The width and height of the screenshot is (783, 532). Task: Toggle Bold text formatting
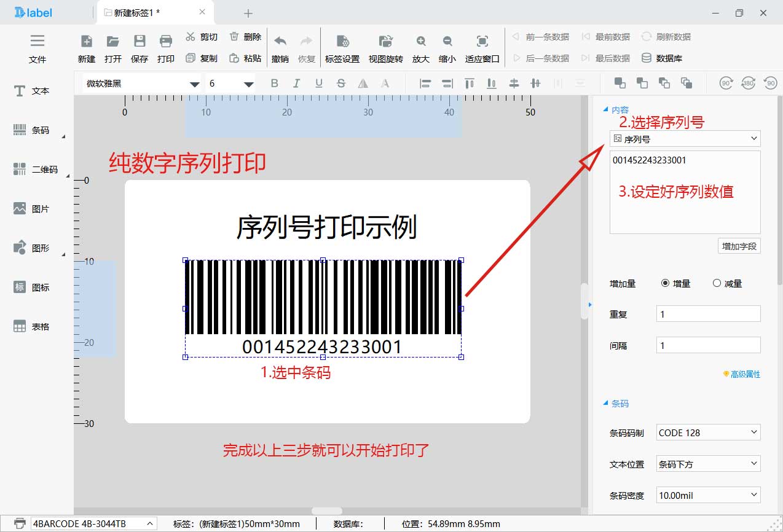point(275,84)
